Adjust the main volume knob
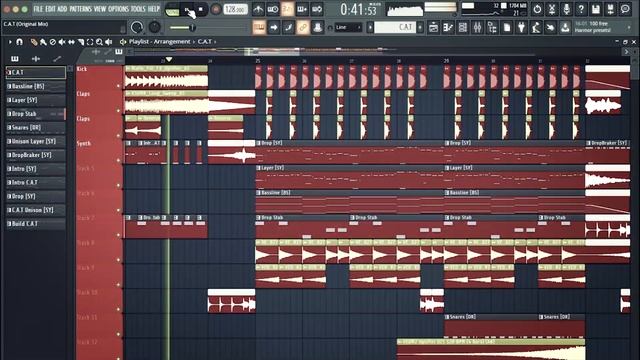The image size is (640, 360). pyautogui.click(x=137, y=28)
